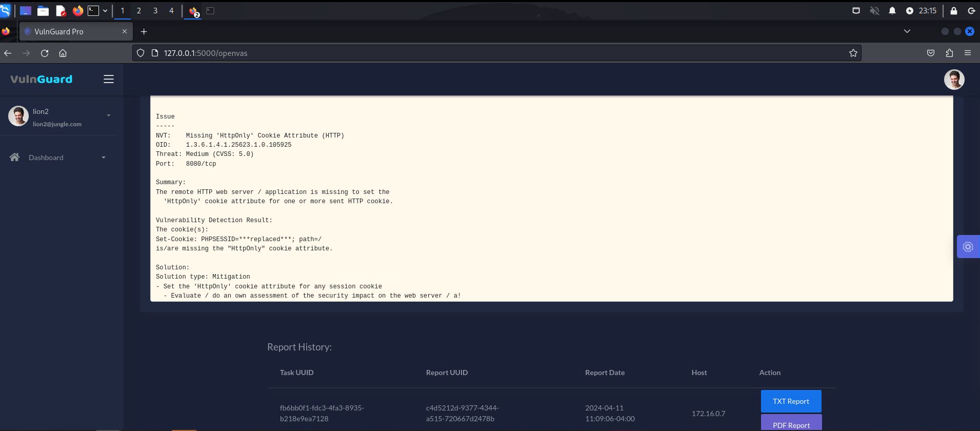980x431 pixels.
Task: Expand the terminal launcher dropdown arrow
Action: coord(105,10)
